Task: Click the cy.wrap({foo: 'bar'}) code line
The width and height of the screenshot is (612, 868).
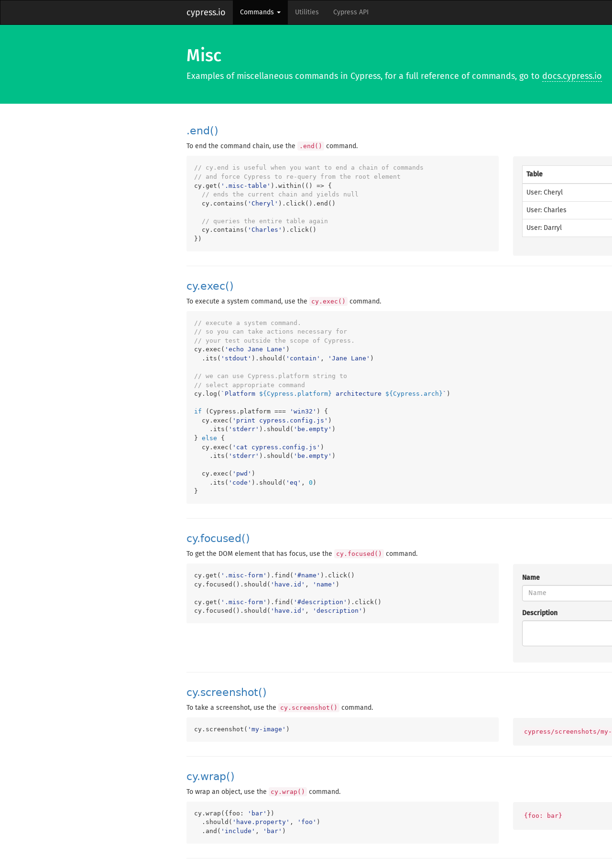Action: [x=234, y=814]
